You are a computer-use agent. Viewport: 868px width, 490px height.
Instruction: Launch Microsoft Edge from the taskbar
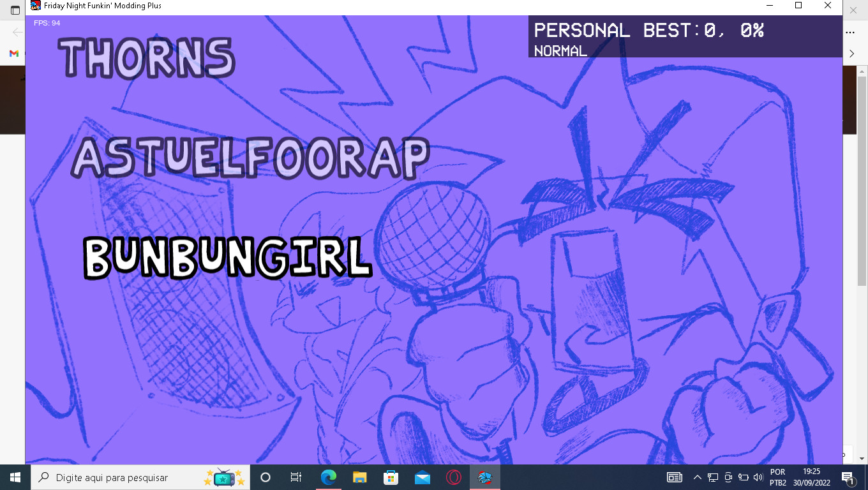click(328, 477)
